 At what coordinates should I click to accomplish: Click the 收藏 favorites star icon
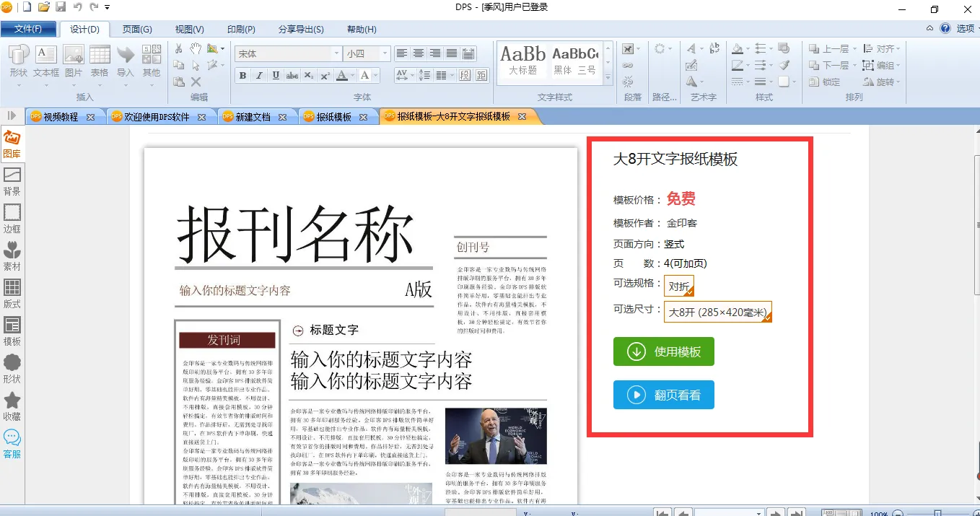(x=12, y=406)
